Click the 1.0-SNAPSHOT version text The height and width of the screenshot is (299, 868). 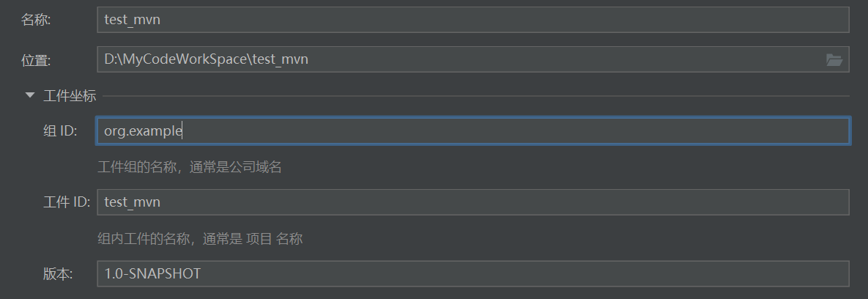(152, 274)
